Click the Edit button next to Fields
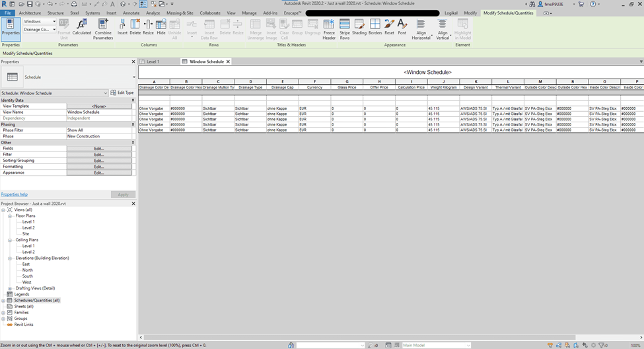The height and width of the screenshot is (349, 644). pos(99,149)
